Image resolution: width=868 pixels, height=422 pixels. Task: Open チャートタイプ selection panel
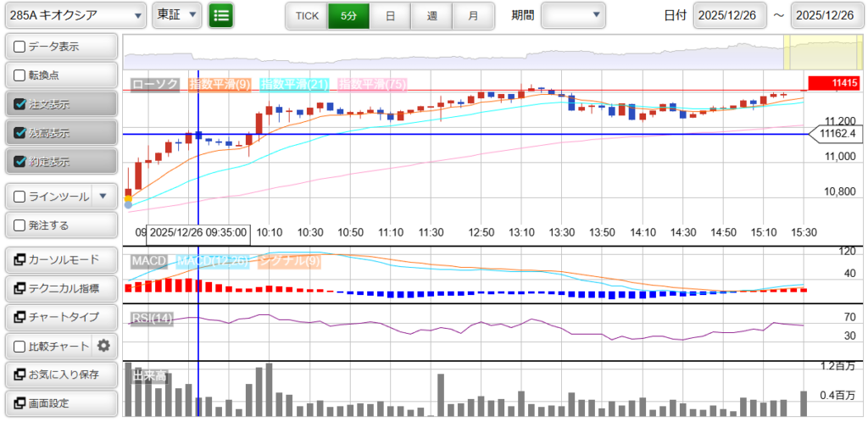point(60,317)
